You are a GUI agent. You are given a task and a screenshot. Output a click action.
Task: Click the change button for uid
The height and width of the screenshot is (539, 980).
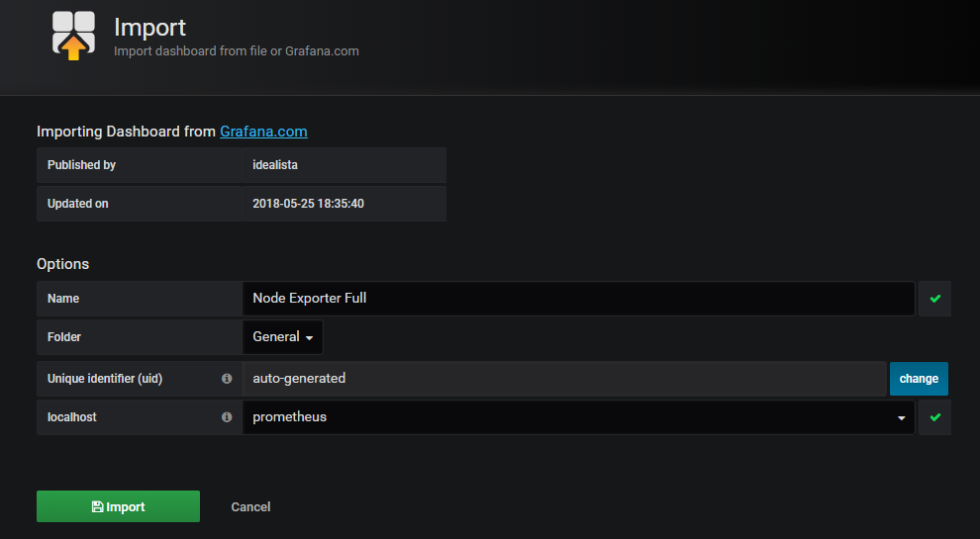click(919, 379)
